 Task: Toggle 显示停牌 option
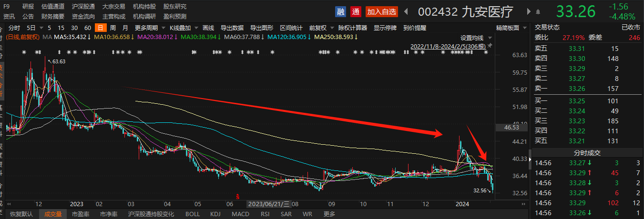tap(385, 28)
